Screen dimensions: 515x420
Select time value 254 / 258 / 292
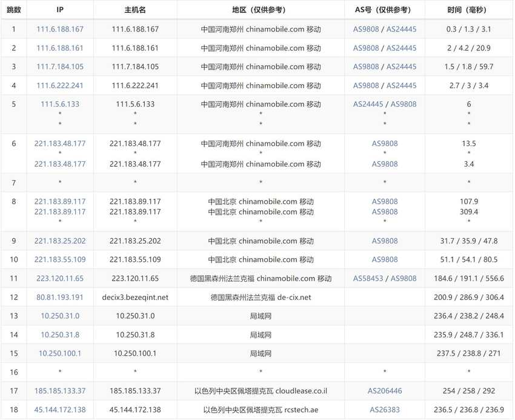(469, 391)
